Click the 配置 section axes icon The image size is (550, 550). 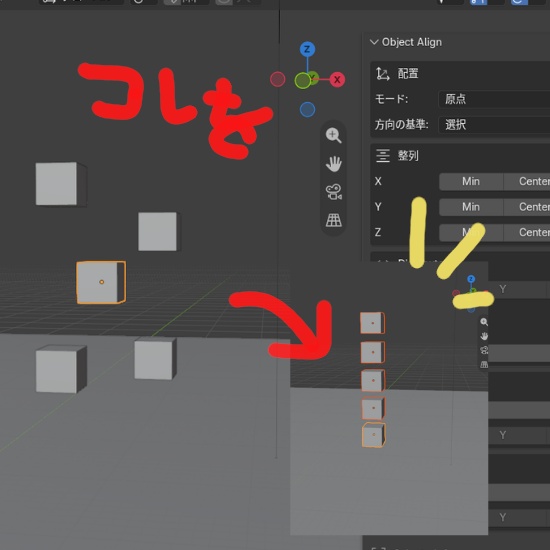382,74
